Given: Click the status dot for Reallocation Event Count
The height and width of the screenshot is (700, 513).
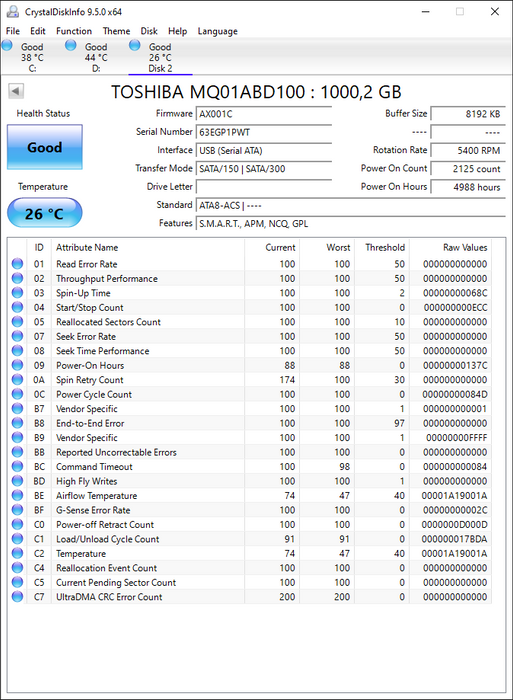Looking at the screenshot, I should click(17, 568).
